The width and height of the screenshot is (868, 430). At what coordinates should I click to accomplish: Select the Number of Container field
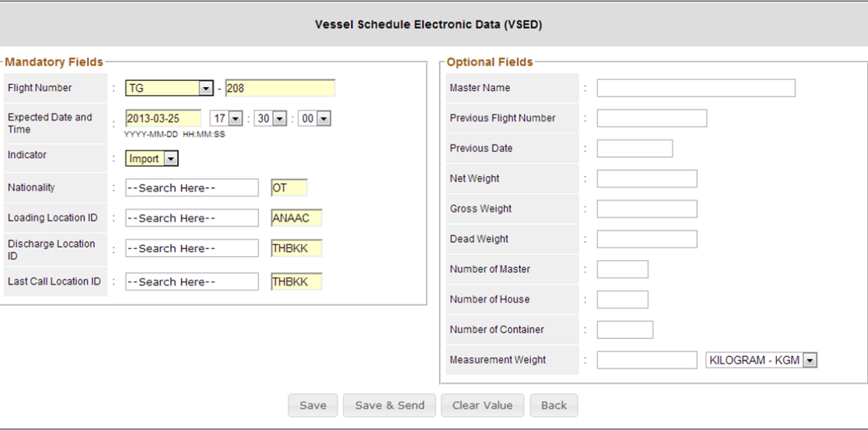[625, 330]
